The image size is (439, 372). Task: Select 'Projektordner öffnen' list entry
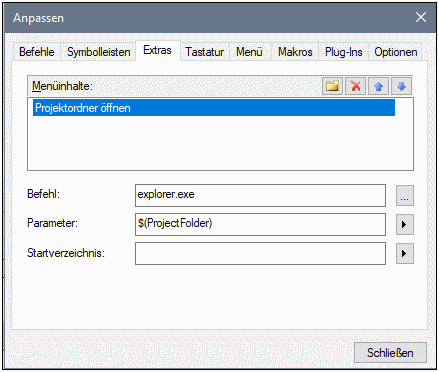coord(214,108)
